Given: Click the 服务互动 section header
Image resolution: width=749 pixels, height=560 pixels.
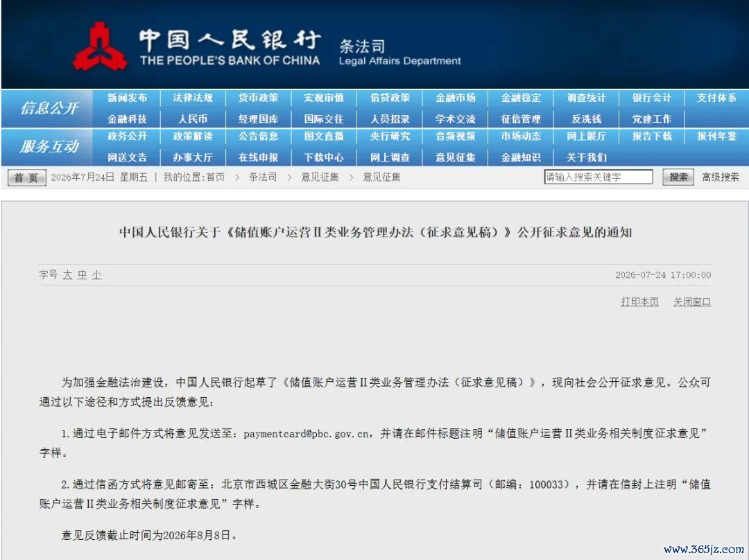Looking at the screenshot, I should tap(49, 146).
